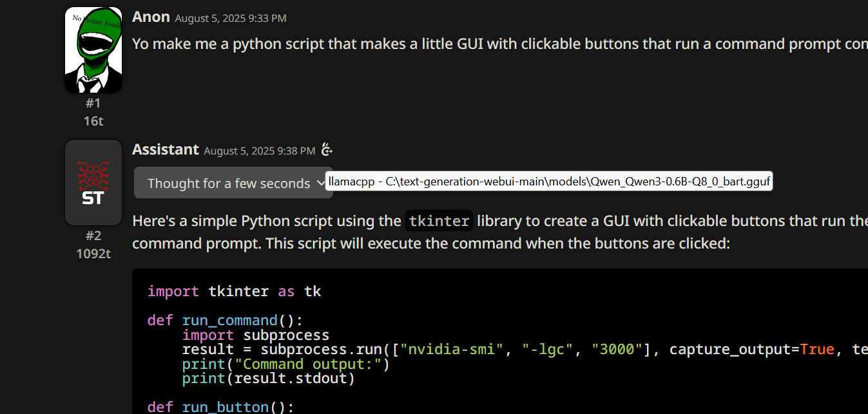This screenshot has width=868, height=414.
Task: Click the 'Assistant' name label
Action: click(166, 149)
